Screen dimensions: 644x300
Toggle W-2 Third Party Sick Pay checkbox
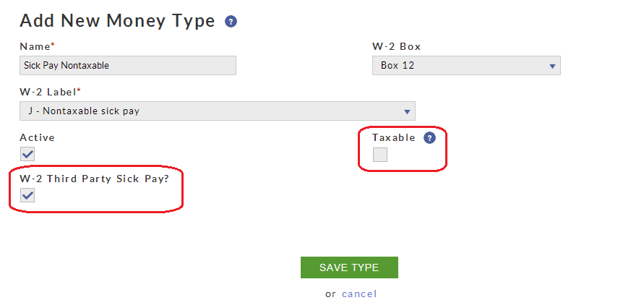coord(27,195)
